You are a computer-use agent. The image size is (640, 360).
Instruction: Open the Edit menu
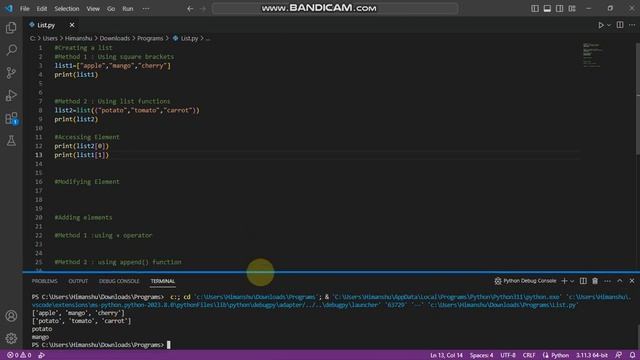pyautogui.click(x=42, y=9)
